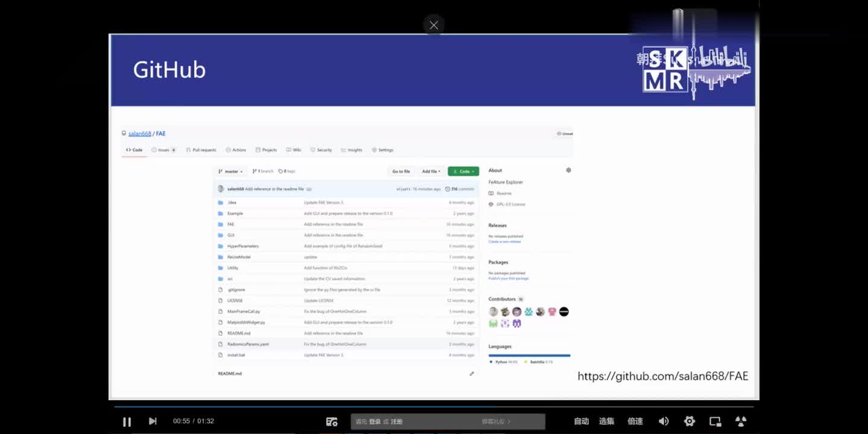Click Publish your first package link
Screen dimensions: 868x434
point(508,278)
